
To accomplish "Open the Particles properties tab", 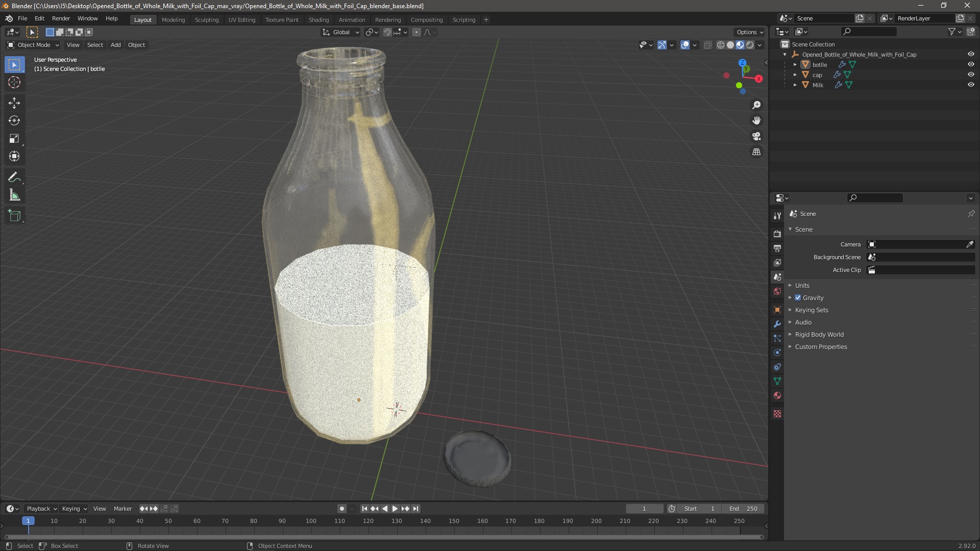I will pyautogui.click(x=777, y=338).
